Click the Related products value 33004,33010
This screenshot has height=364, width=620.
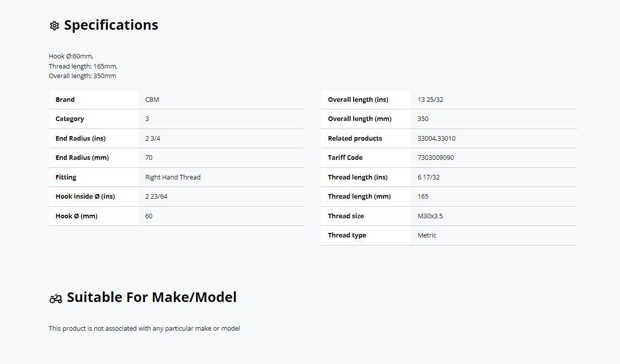coord(436,138)
